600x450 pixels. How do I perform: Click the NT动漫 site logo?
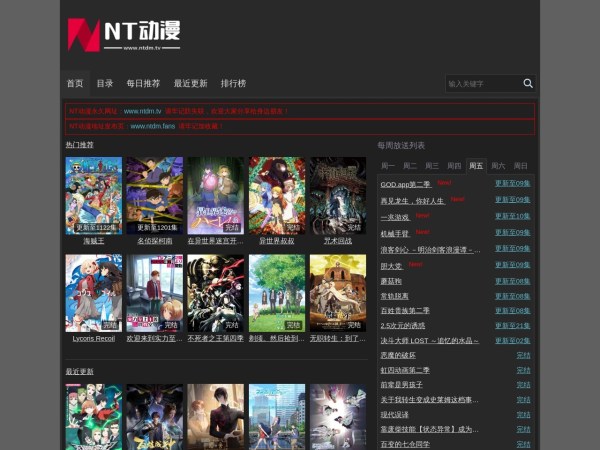click(x=124, y=35)
